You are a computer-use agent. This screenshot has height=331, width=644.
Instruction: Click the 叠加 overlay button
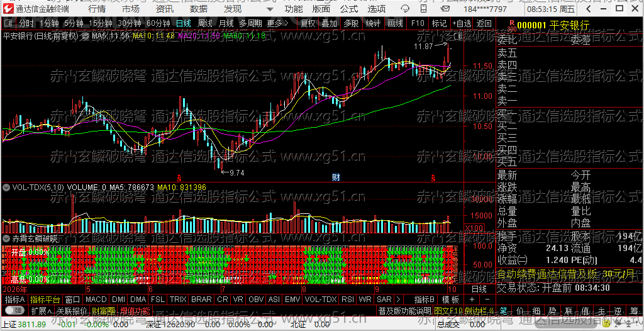click(x=330, y=24)
